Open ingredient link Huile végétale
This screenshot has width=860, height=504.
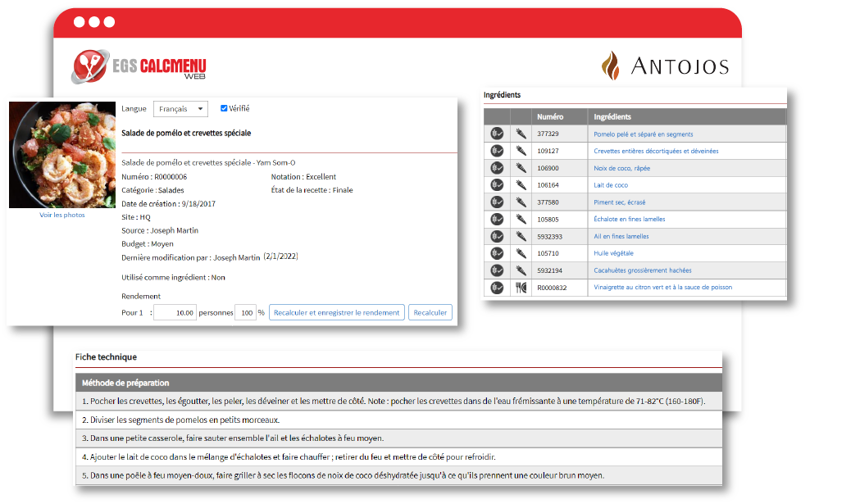click(613, 253)
